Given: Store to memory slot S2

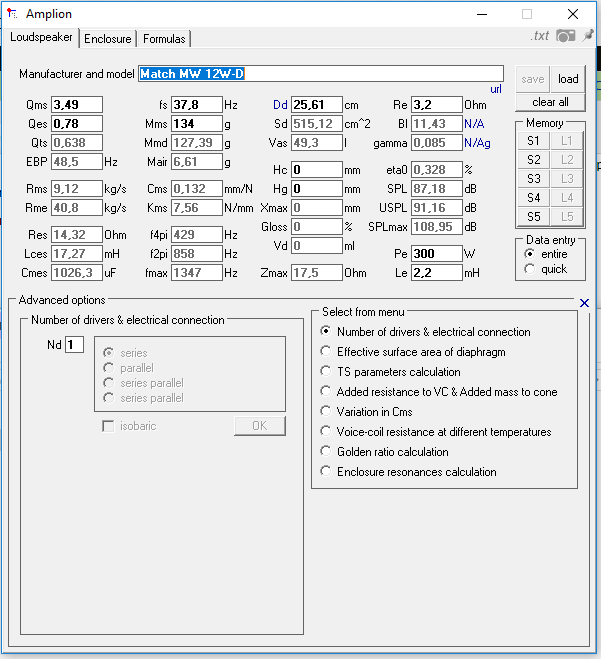Looking at the screenshot, I should click(x=533, y=160).
